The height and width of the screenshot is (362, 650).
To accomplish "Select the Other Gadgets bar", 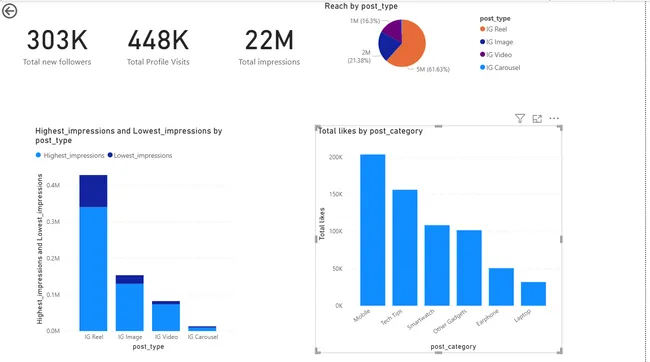I will pyautogui.click(x=469, y=268).
